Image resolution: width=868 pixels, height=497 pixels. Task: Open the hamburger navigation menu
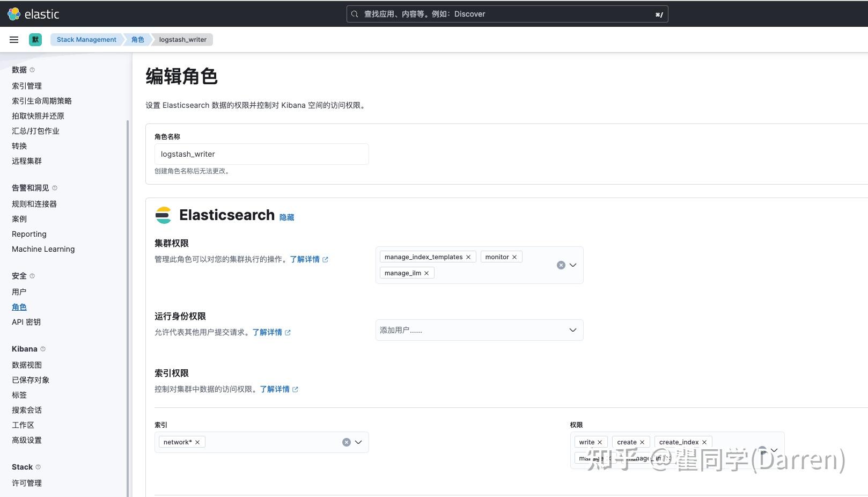(14, 39)
